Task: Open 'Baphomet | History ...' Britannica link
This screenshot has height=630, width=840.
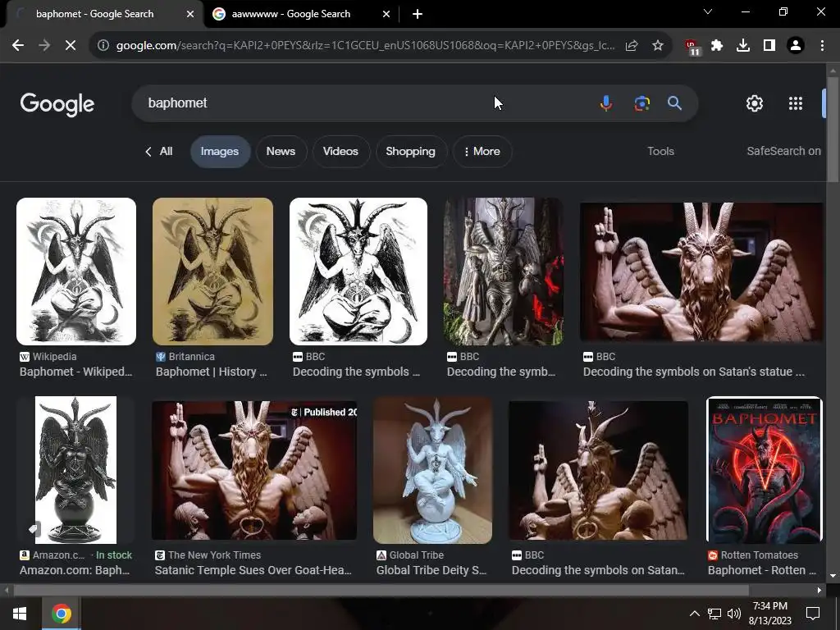Action: tap(211, 372)
